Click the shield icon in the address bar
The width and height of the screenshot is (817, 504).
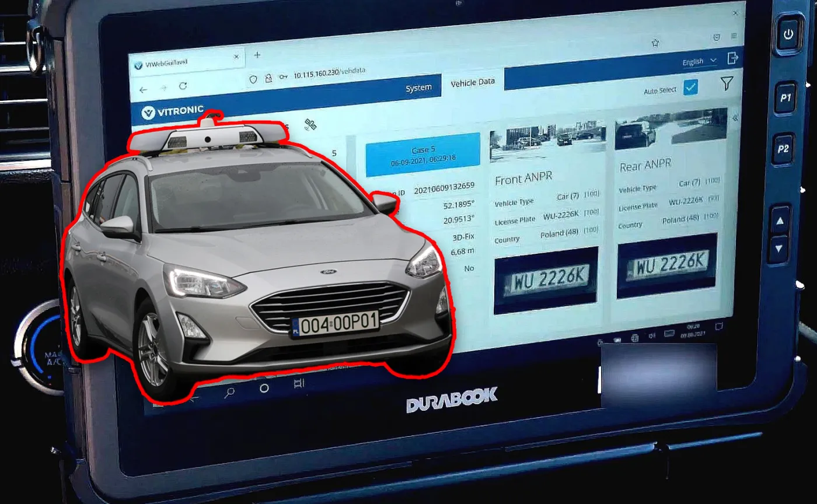tap(253, 78)
